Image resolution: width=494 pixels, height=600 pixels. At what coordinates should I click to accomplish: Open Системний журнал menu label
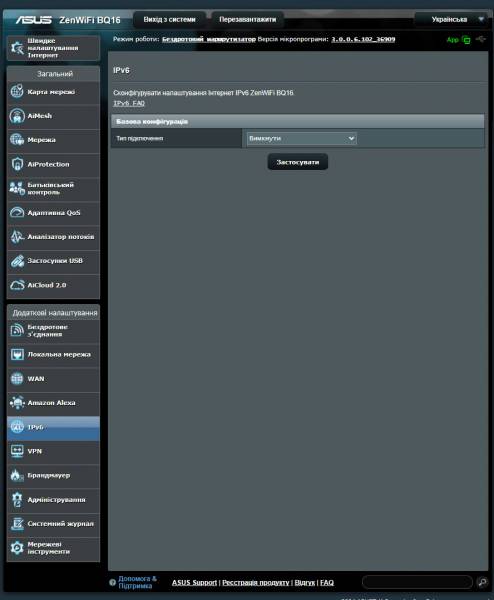tap(60, 524)
